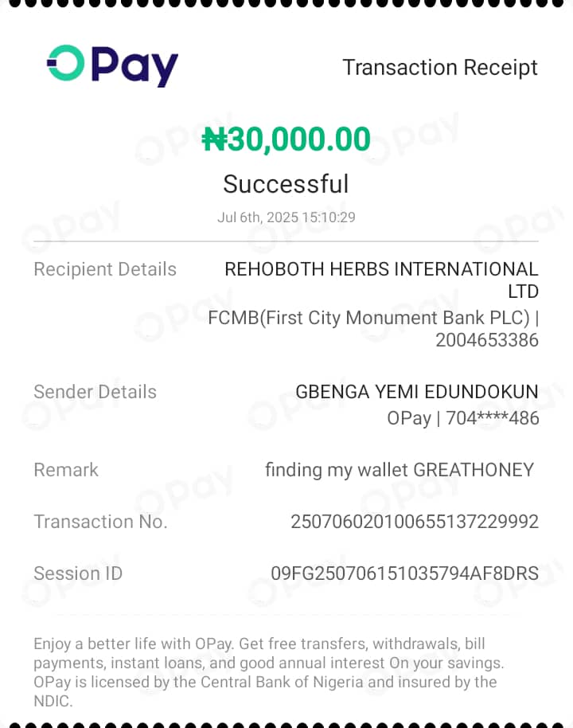Click the Successful status text
Viewport: 573px width, 728px height.
[x=286, y=184]
